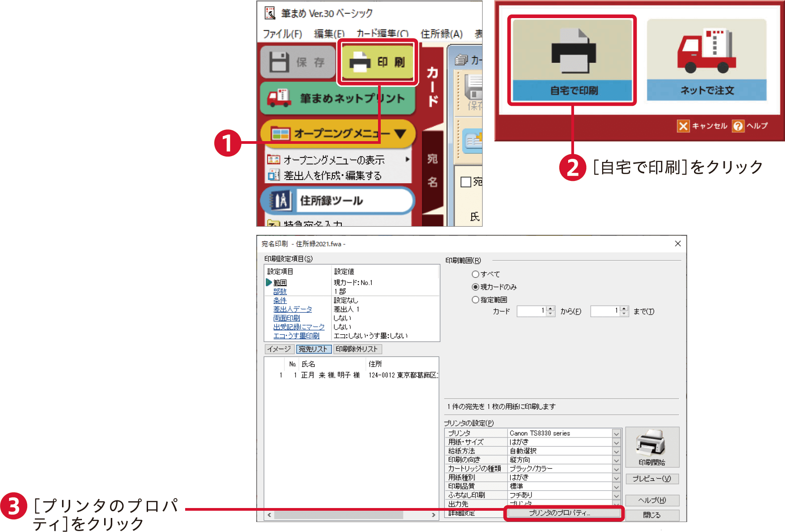Click the ヘルプ label in print chooser

(757, 126)
